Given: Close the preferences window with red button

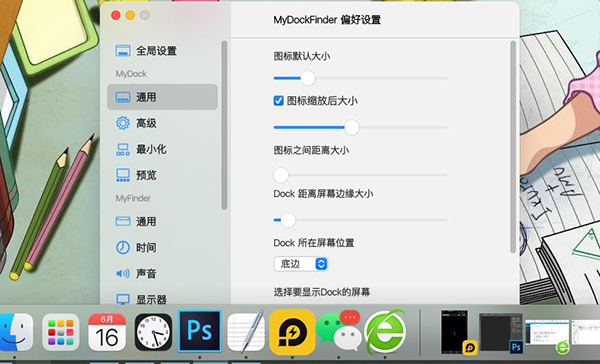Looking at the screenshot, I should (116, 15).
